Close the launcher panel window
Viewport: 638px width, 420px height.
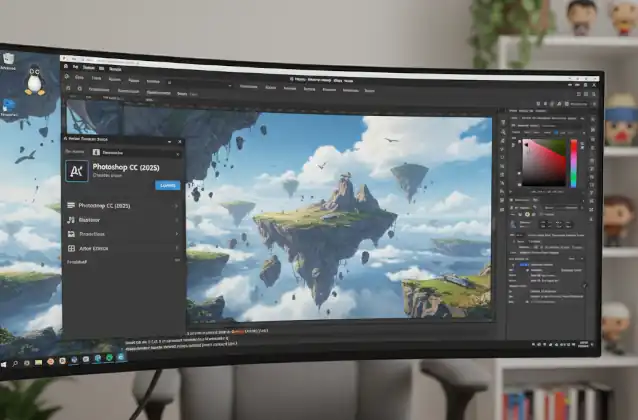click(180, 142)
